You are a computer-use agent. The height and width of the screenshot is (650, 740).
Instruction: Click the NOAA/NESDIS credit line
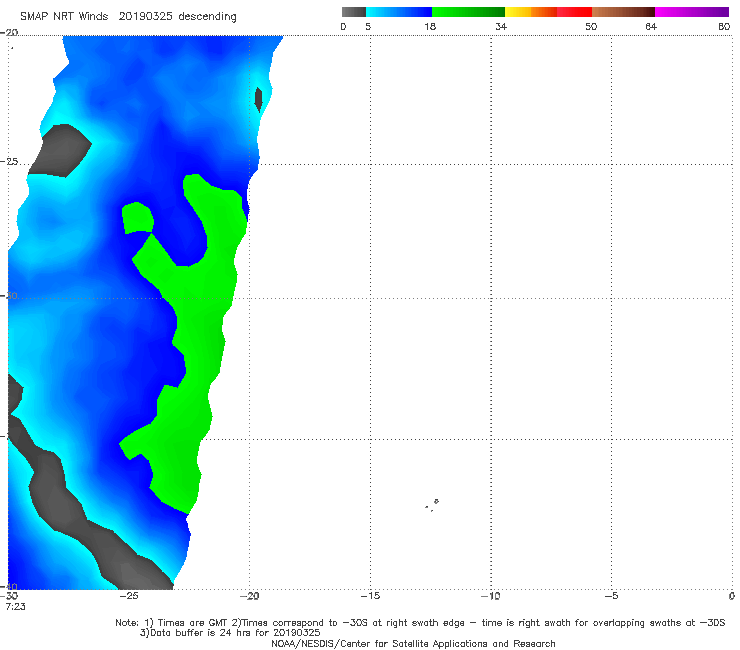(413, 643)
